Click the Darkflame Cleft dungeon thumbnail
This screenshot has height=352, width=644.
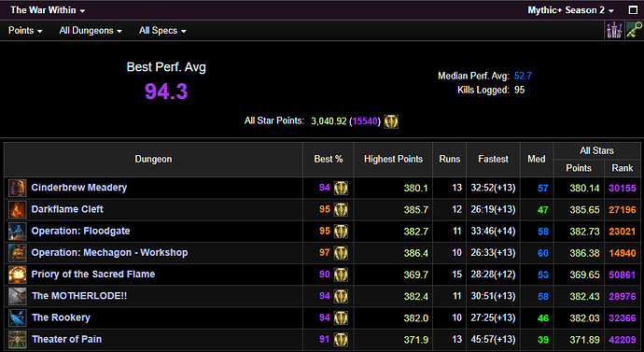(18, 209)
